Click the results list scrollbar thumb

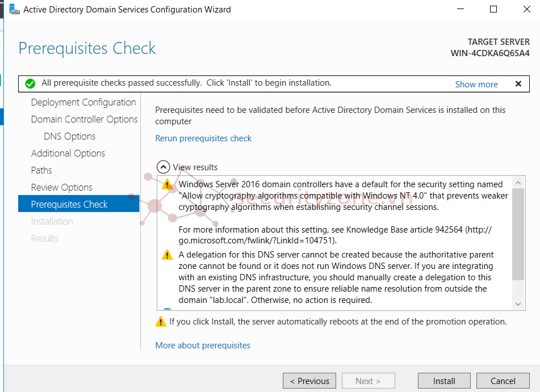point(518,234)
